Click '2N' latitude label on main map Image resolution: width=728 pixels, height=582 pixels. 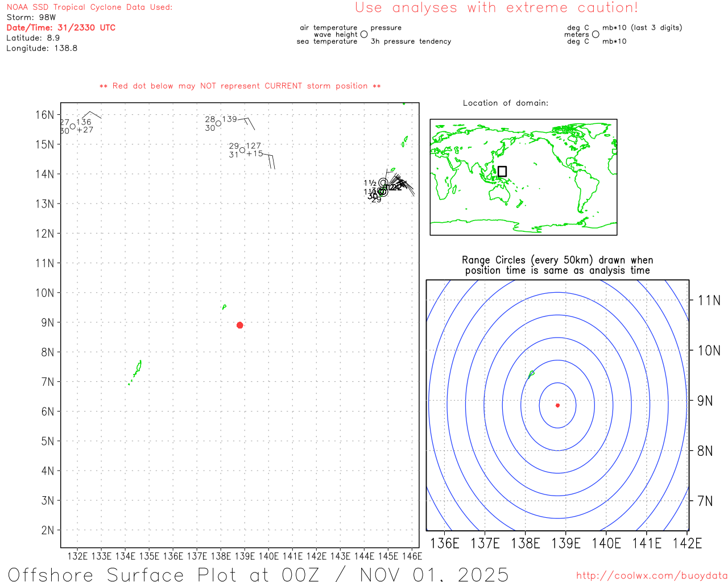coord(48,530)
